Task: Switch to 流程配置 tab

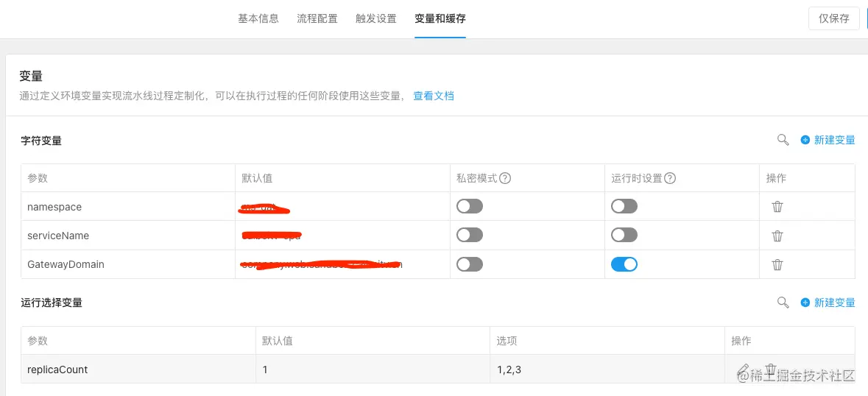Action: point(317,19)
